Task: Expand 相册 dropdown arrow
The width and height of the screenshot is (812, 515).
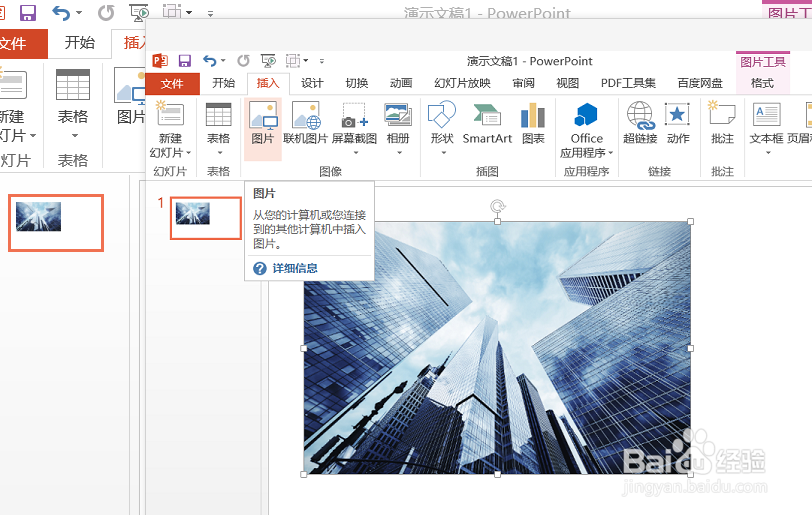Action: (x=399, y=152)
